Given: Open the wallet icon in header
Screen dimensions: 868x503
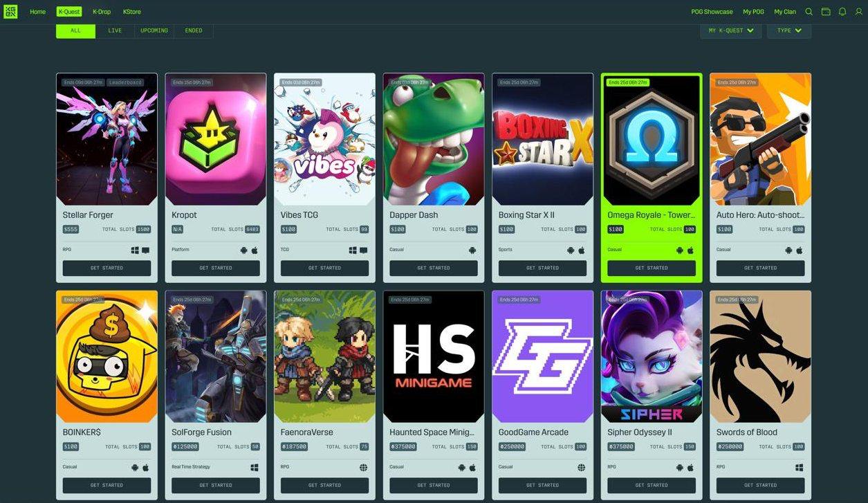Looking at the screenshot, I should [x=826, y=12].
